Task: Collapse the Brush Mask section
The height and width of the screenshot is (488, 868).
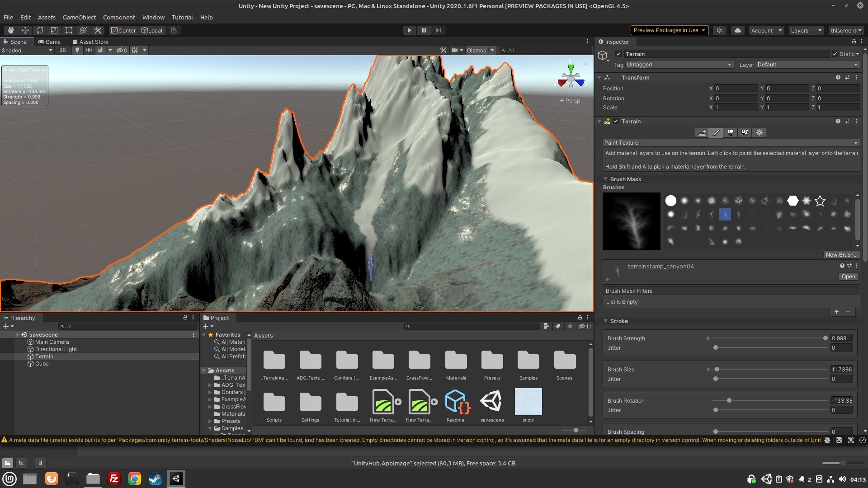Action: [605, 179]
